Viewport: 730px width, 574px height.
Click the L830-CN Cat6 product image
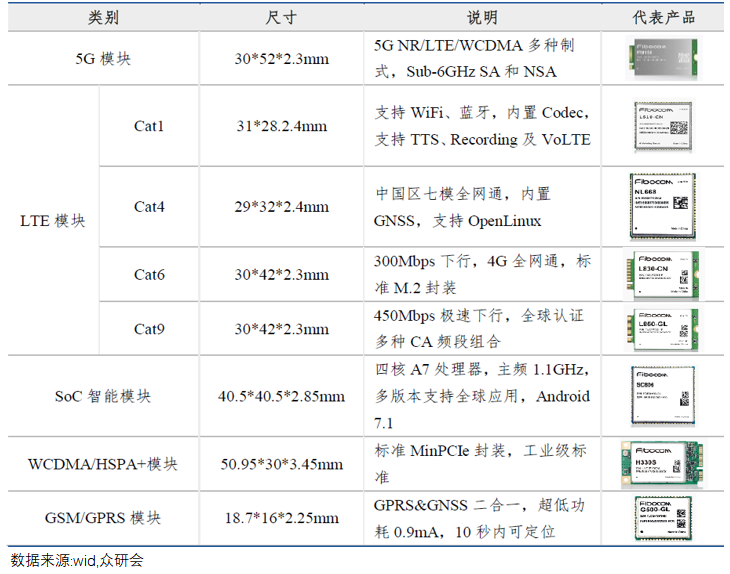663,274
